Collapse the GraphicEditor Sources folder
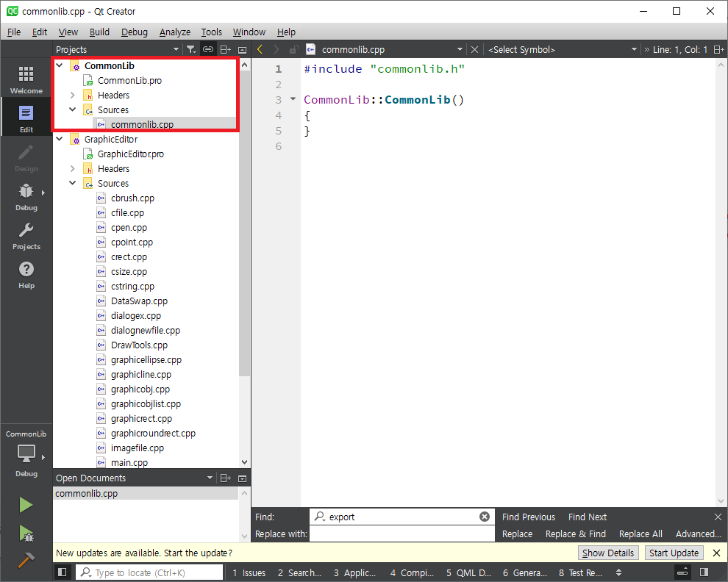This screenshot has width=728, height=582. click(72, 183)
